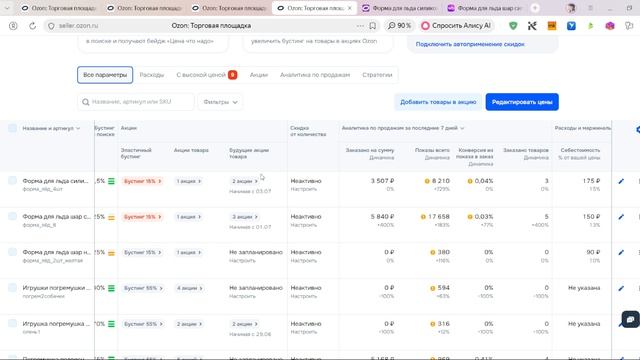This screenshot has width=640, height=360.
Task: Switch to the Расходы tab
Action: click(151, 75)
